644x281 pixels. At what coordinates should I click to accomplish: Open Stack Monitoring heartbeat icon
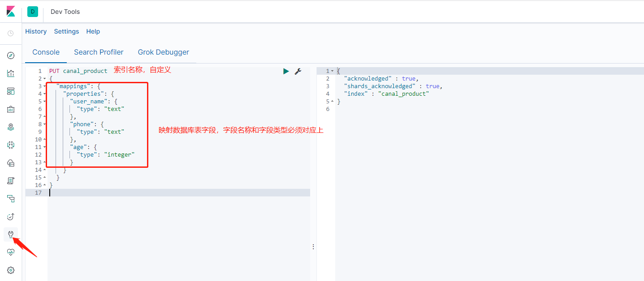tap(11, 252)
